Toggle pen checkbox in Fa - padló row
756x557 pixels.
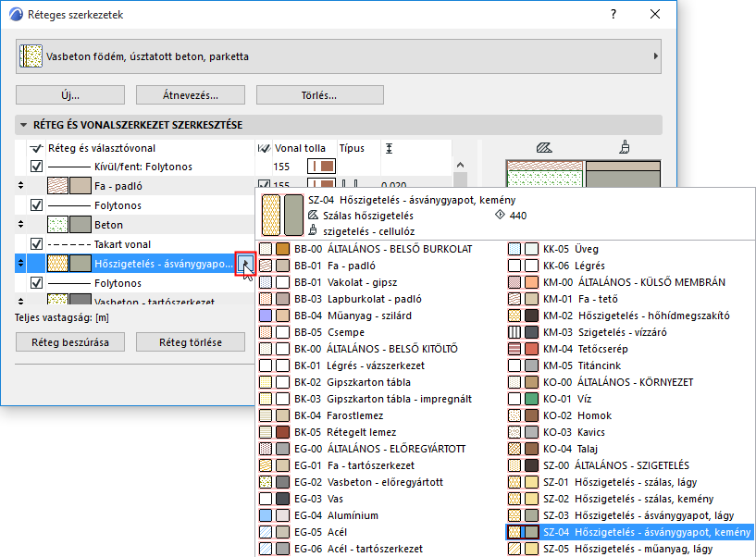coord(264,184)
